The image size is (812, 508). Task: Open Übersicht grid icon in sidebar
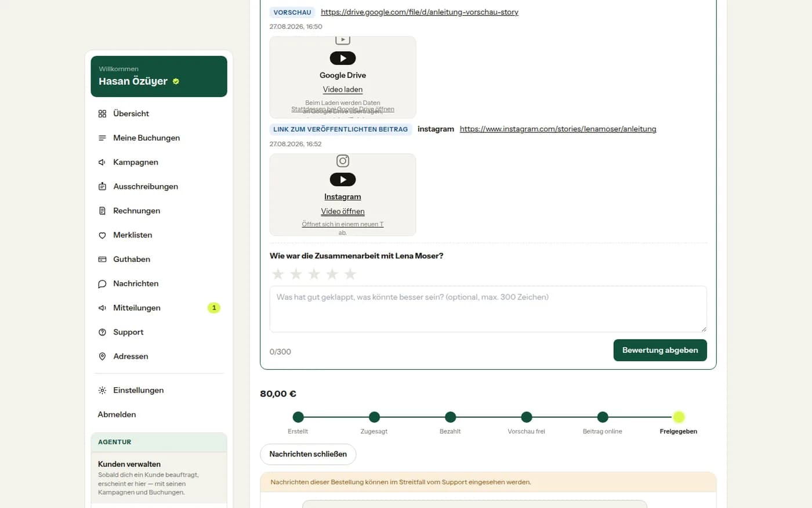pyautogui.click(x=102, y=114)
